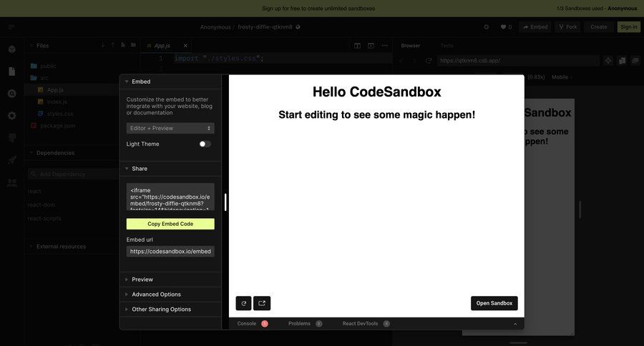
Task: Click the iframe embed code text area
Action: pos(170,197)
